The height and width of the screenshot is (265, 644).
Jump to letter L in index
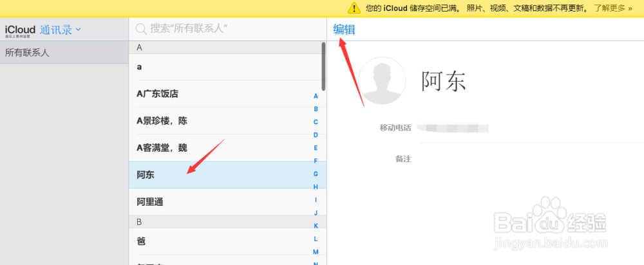tap(316, 239)
